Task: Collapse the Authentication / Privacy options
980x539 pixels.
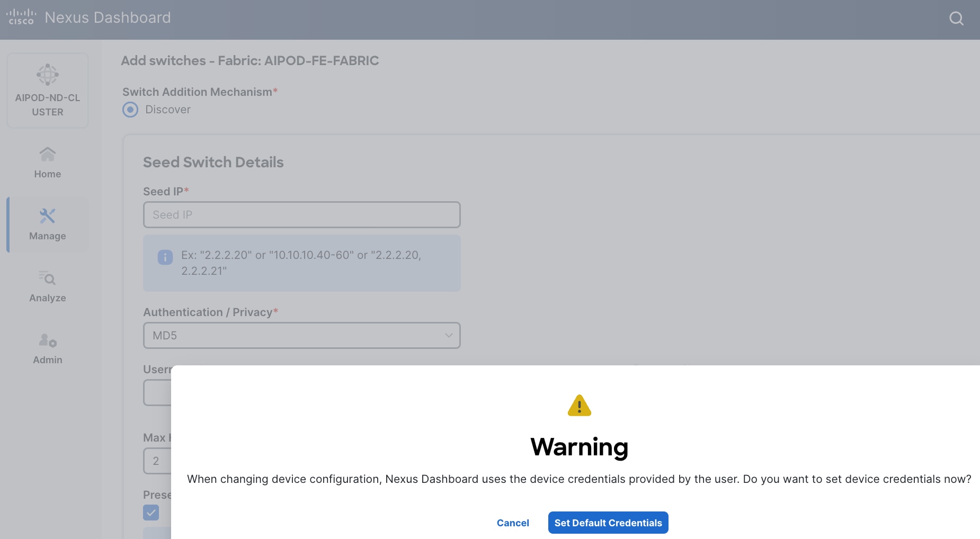Action: 448,335
